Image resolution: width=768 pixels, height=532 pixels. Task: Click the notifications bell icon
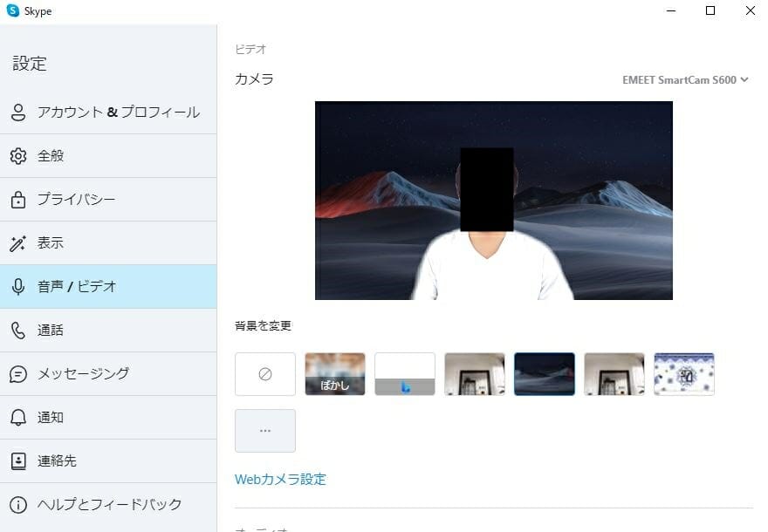pos(17,418)
